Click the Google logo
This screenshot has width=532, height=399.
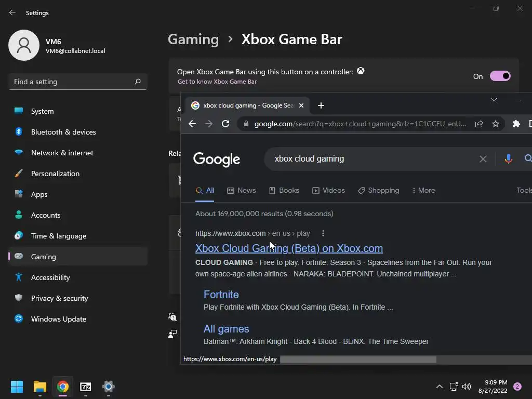click(x=217, y=159)
